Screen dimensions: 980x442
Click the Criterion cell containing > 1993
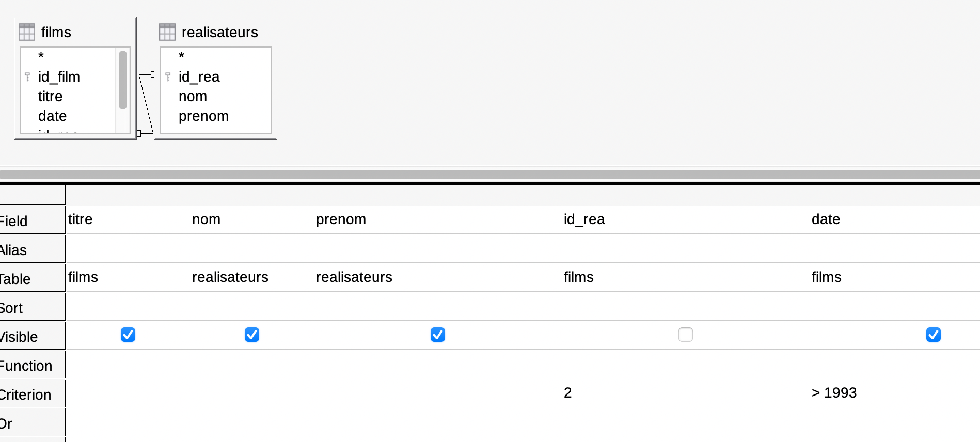pyautogui.click(x=894, y=393)
